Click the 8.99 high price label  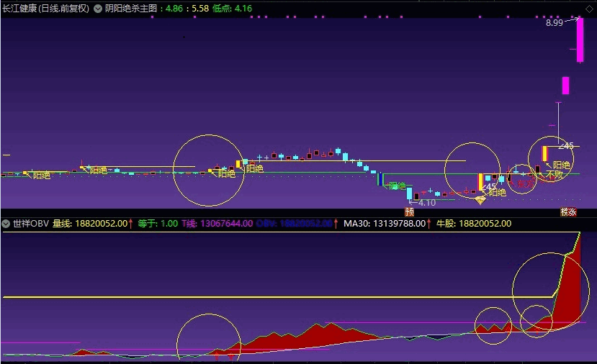pos(554,23)
